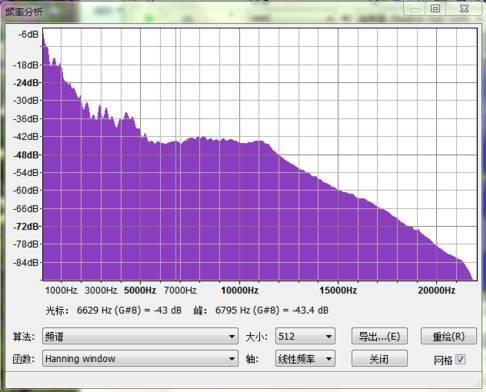The height and width of the screenshot is (392, 486).
Task: Click the 5000Hz label on frequency axis
Action: [140, 290]
